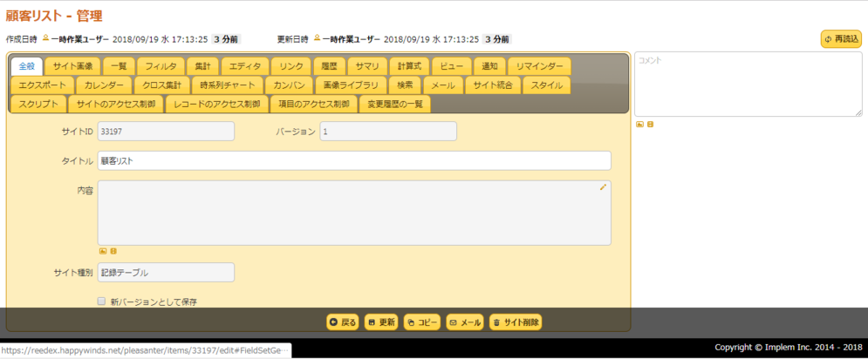The height and width of the screenshot is (359, 868).
Task: Open the クロス集計 tab
Action: click(161, 85)
